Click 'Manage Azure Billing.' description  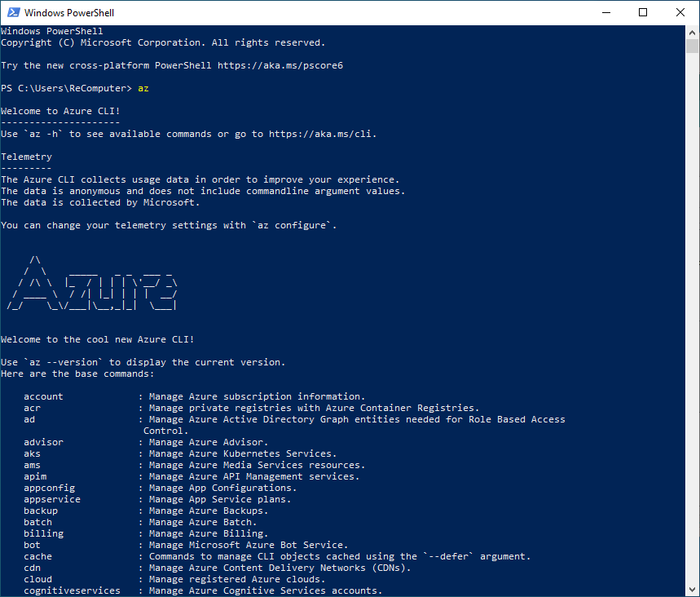click(209, 533)
